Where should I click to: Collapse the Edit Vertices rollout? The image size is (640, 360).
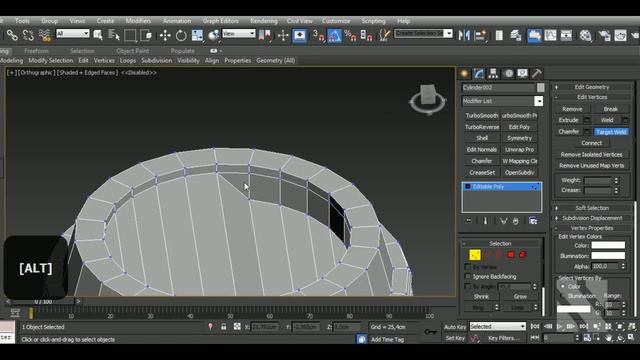tap(592, 97)
